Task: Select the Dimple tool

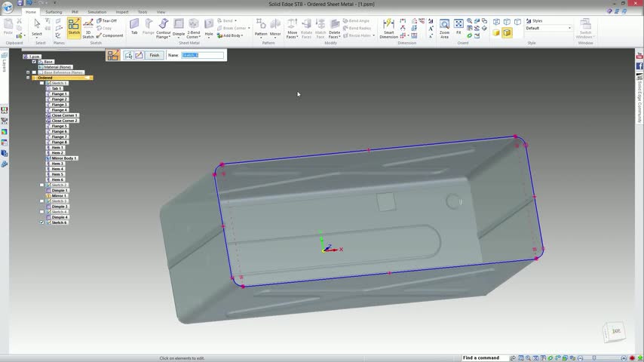Action: coord(179,27)
